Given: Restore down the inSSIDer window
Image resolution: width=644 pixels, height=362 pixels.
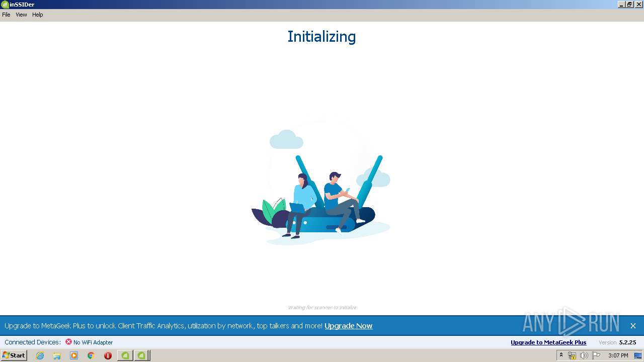Looking at the screenshot, I should coord(630,5).
